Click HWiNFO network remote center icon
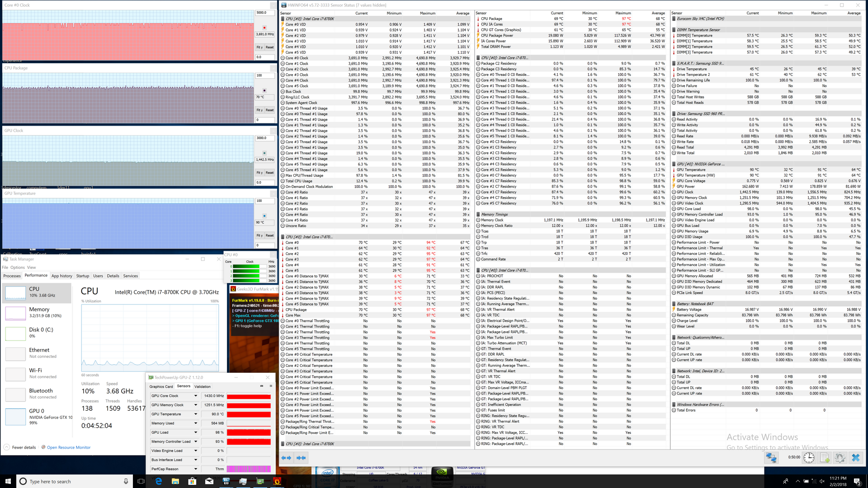868x488 pixels. [771, 457]
